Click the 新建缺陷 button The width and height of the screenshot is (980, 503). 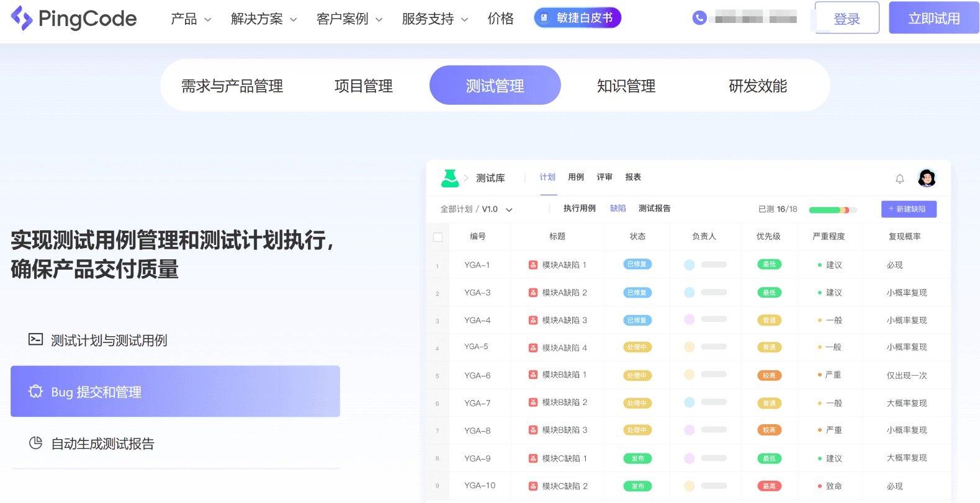coord(909,209)
